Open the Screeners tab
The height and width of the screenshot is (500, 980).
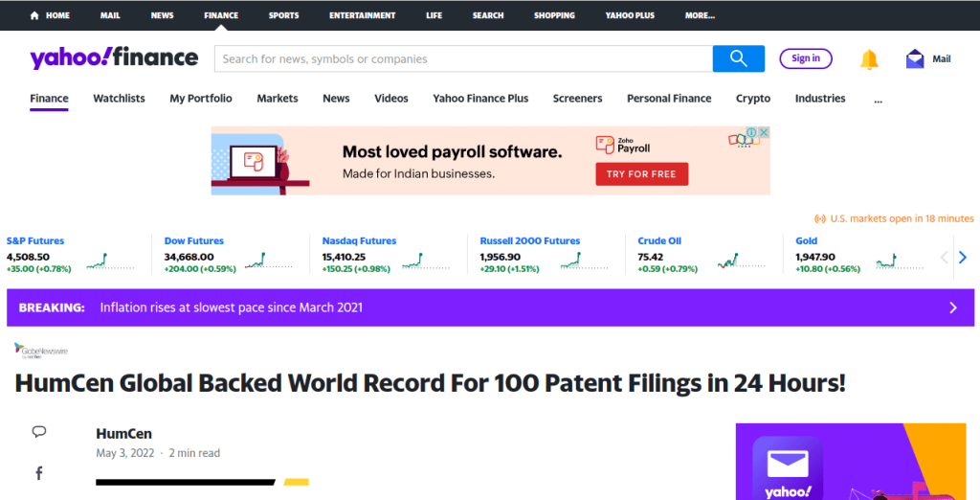coord(577,99)
